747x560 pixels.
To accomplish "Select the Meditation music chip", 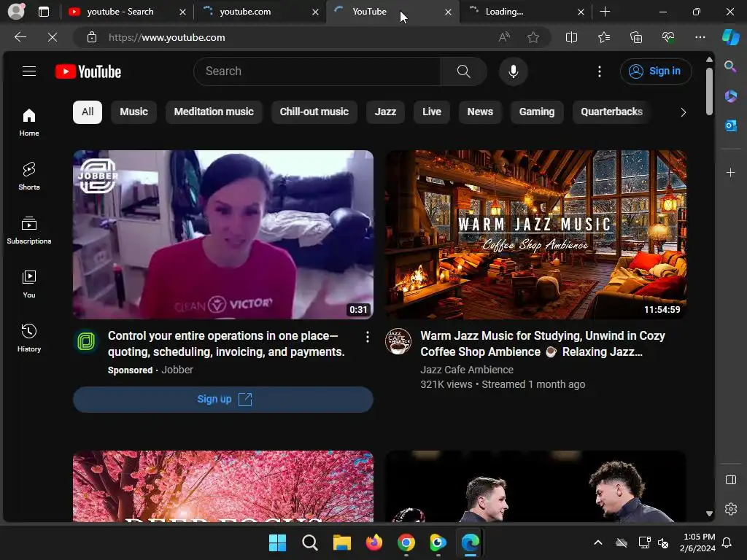I will point(214,112).
